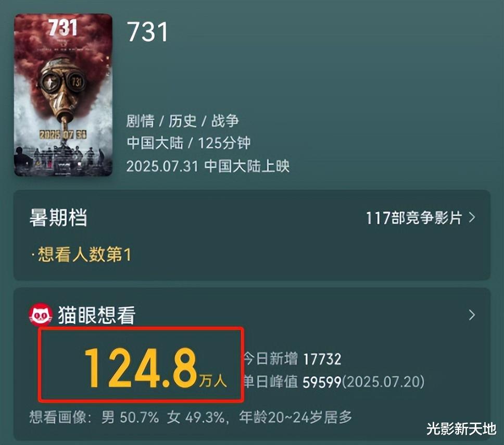Click the Maoyan cat logo icon
The width and height of the screenshot is (504, 445).
pos(41,315)
